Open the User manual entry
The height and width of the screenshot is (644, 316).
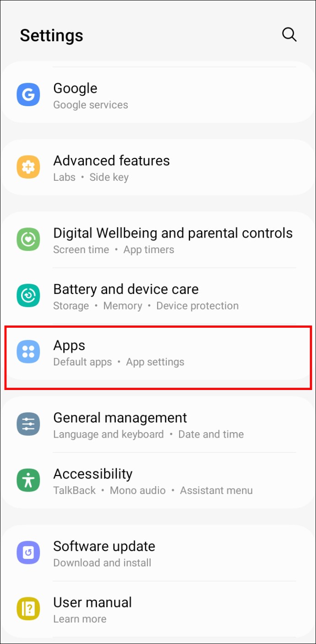[158, 609]
